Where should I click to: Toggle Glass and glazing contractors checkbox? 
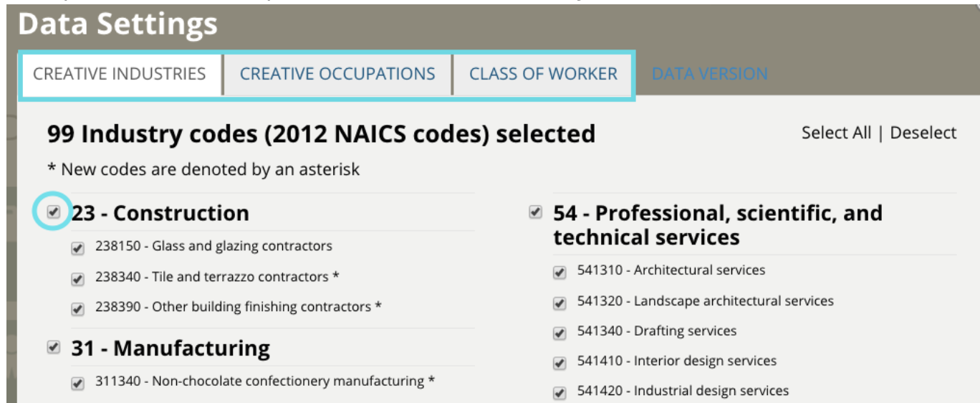77,248
